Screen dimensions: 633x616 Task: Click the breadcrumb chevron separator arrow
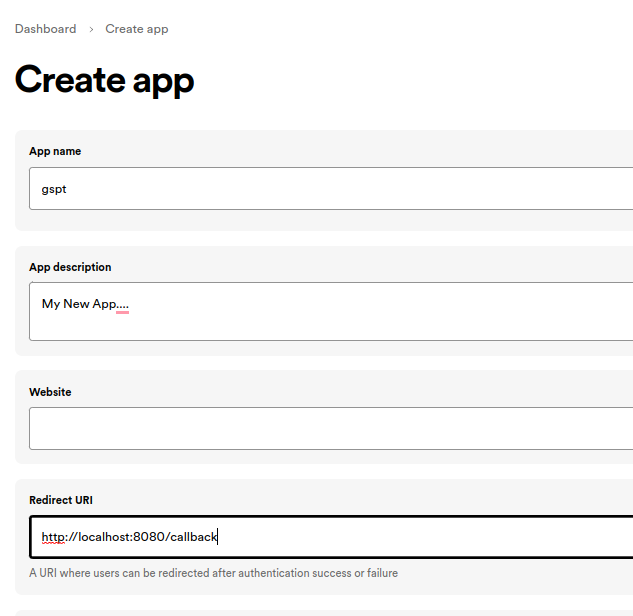tap(91, 30)
